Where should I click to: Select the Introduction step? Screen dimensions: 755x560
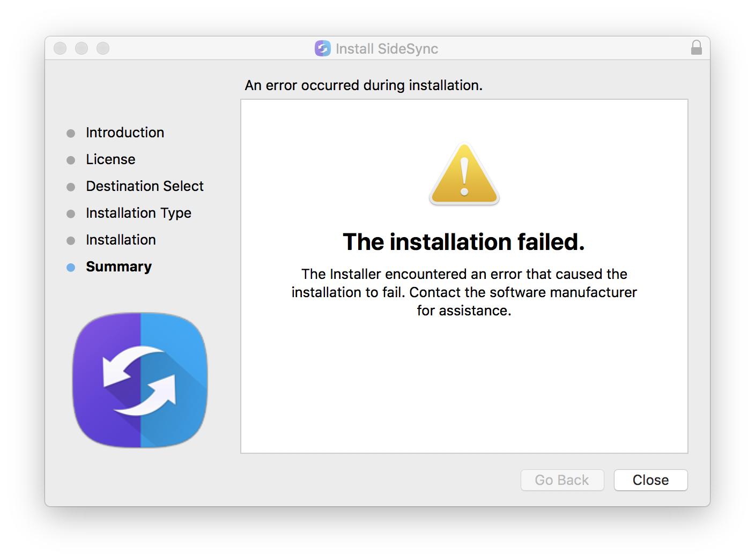click(x=125, y=132)
